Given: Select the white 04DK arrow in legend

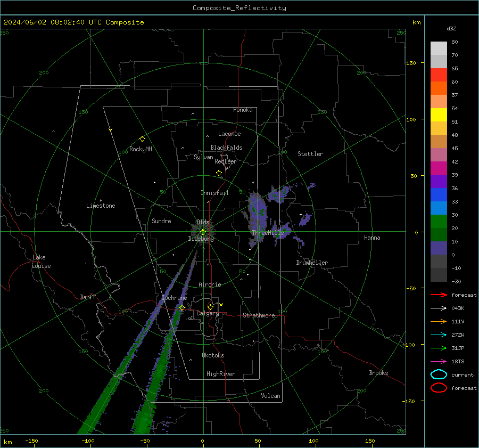Looking at the screenshot, I should pyautogui.click(x=439, y=308).
